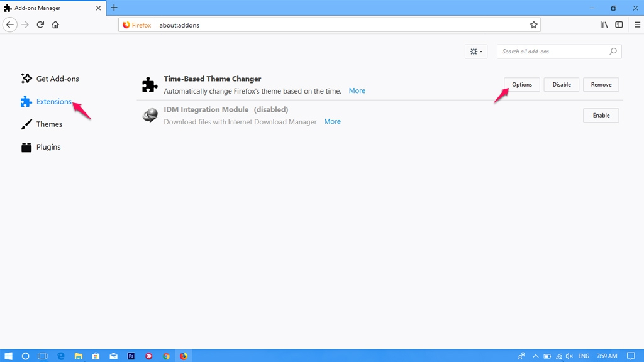Open Options for Time-Based Theme Changer
The height and width of the screenshot is (362, 644).
coord(521,85)
